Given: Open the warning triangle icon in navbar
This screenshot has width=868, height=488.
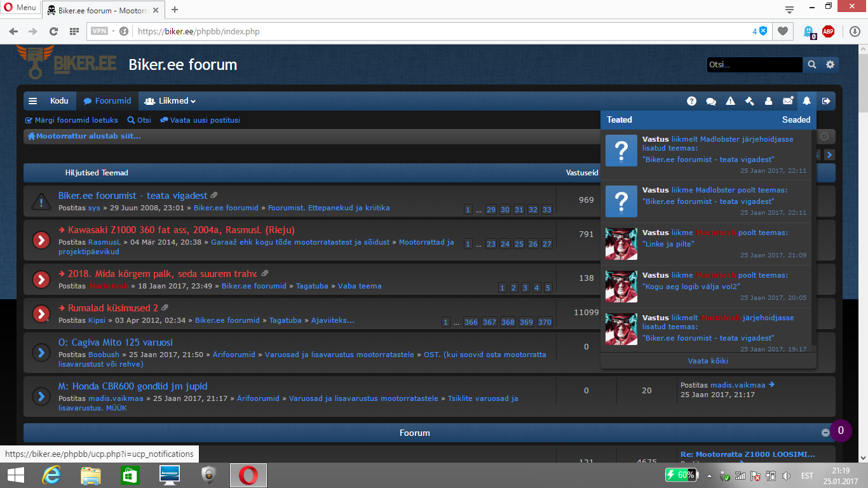Looking at the screenshot, I should click(x=730, y=101).
